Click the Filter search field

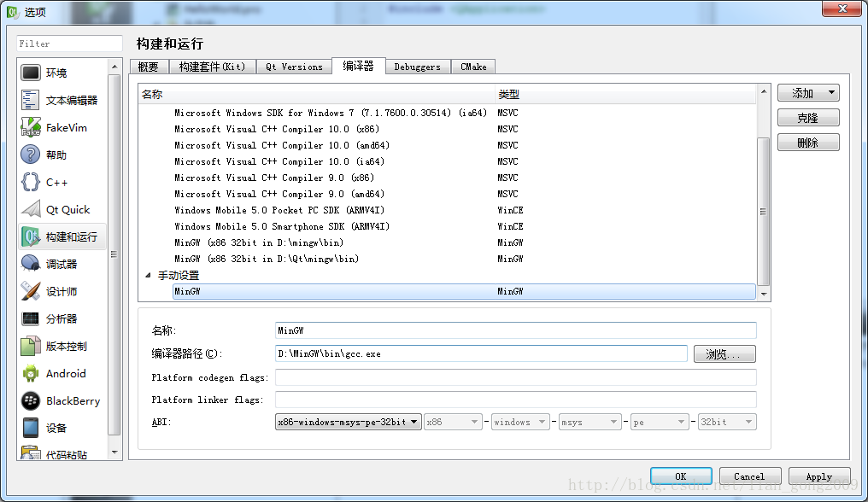click(x=69, y=44)
